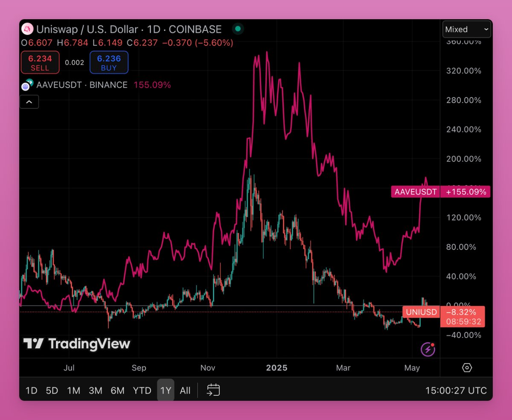Click the AAVE logo icon in the legend
512x420 pixels.
tap(26, 85)
